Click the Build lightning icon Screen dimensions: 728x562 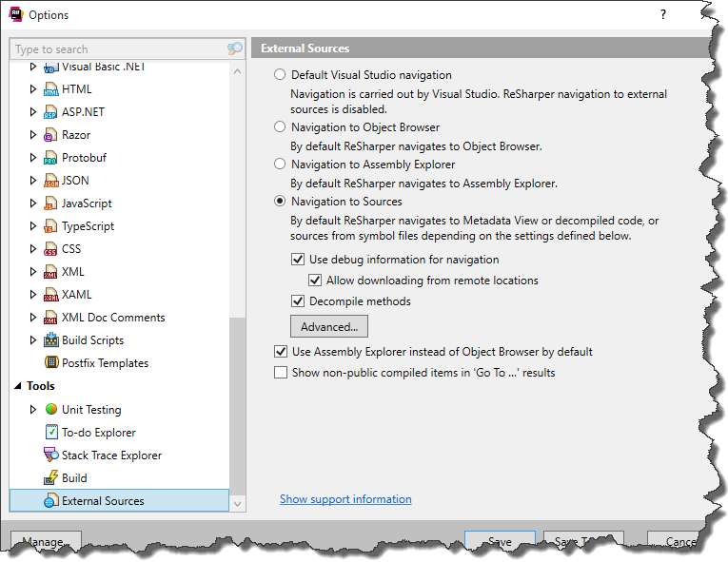(50, 477)
